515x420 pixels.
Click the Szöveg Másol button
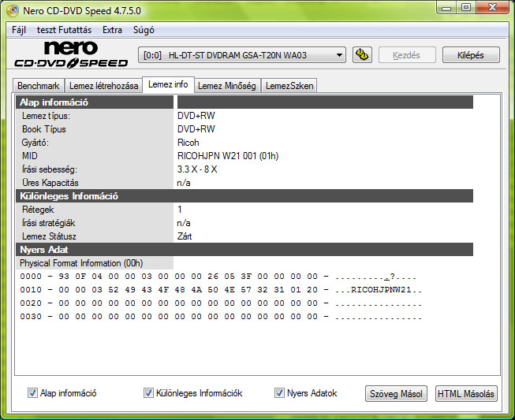click(396, 393)
